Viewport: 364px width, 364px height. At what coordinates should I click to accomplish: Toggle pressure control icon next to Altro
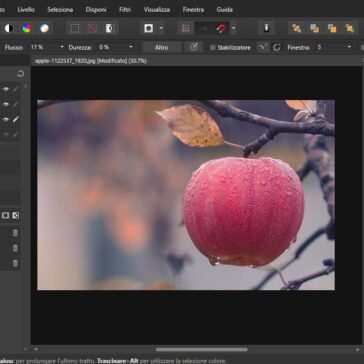[194, 47]
